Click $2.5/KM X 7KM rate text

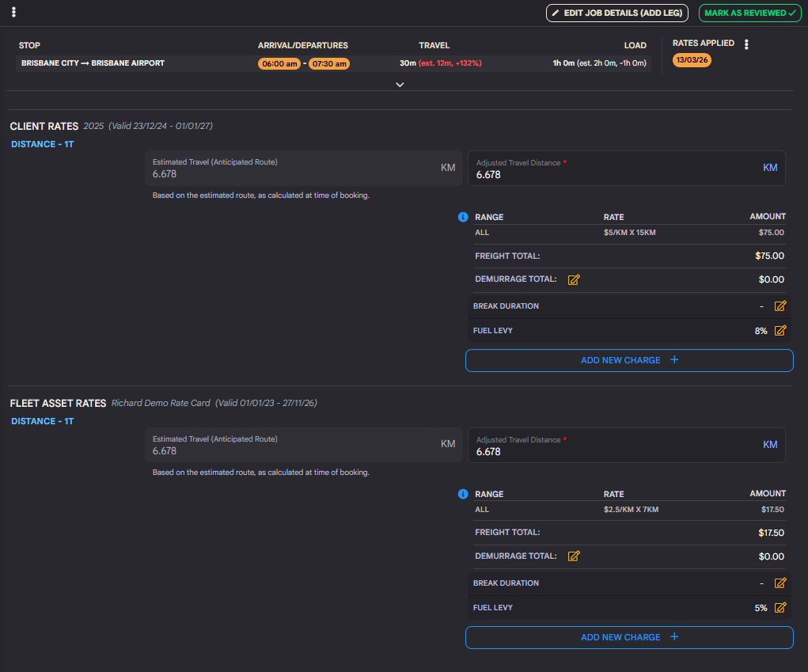632,510
